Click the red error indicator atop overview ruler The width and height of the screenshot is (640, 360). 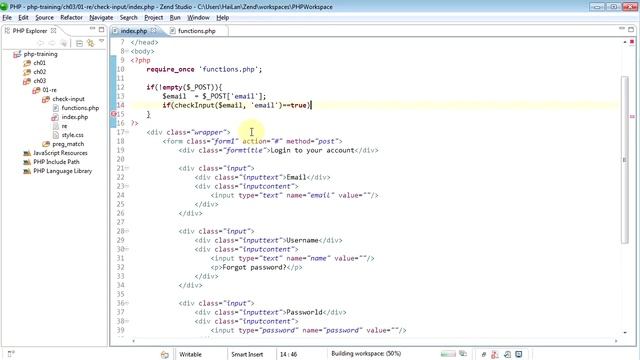coord(632,42)
